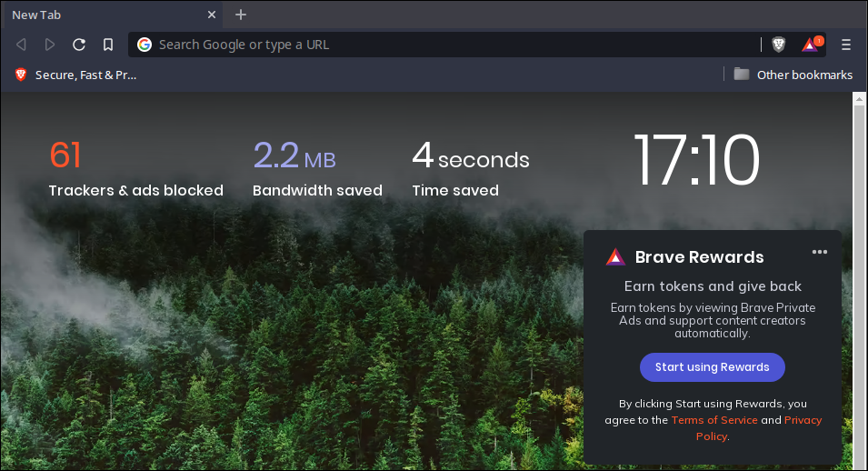Reload the current page

tap(79, 45)
